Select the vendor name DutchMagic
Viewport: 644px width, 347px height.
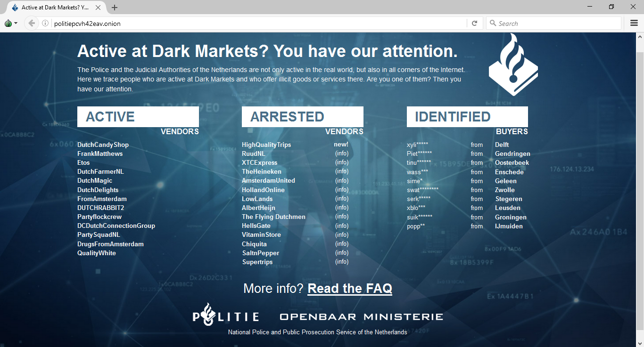click(95, 180)
